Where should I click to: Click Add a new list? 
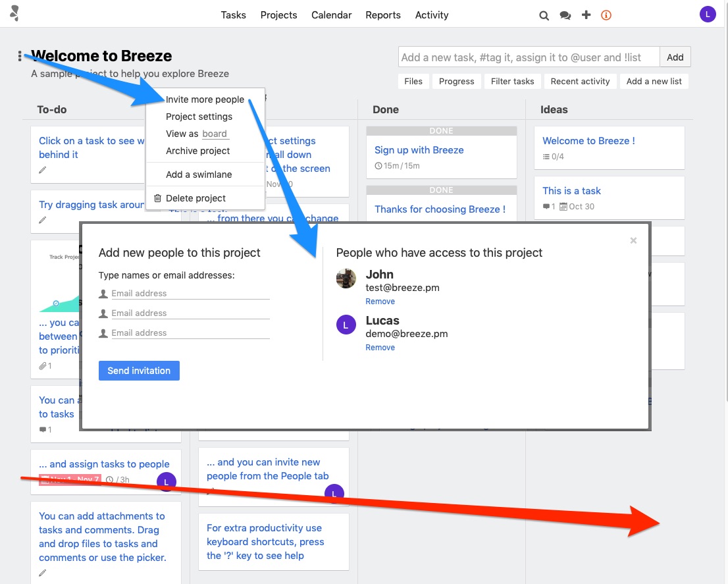coord(654,81)
